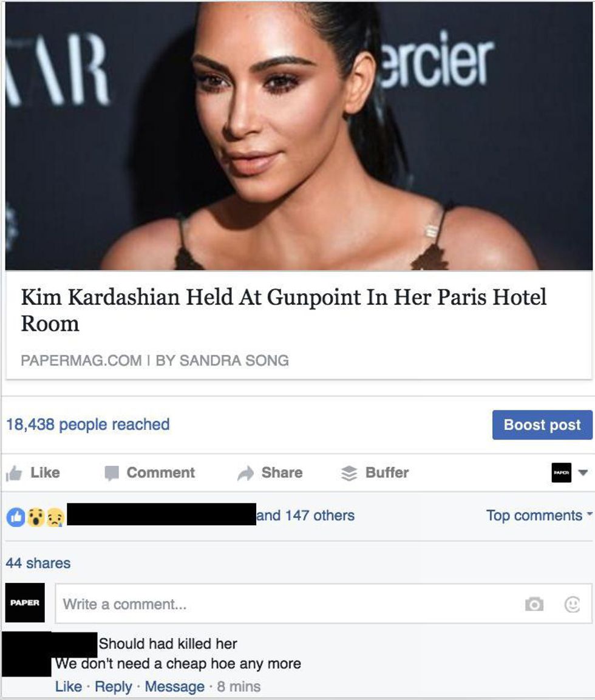View the '44 shares' list

click(x=38, y=563)
